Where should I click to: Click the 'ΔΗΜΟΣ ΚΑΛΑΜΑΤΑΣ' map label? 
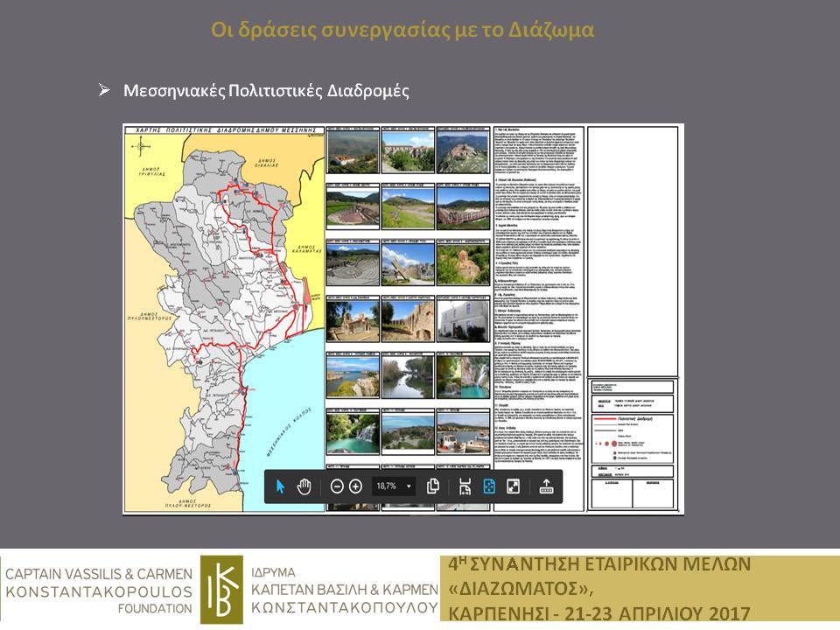pyautogui.click(x=307, y=248)
